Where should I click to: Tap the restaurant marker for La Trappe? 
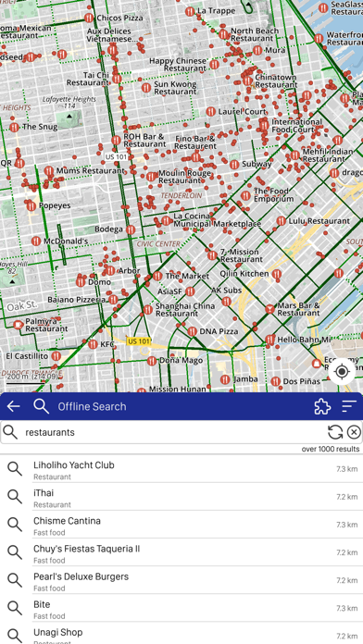[x=190, y=11]
